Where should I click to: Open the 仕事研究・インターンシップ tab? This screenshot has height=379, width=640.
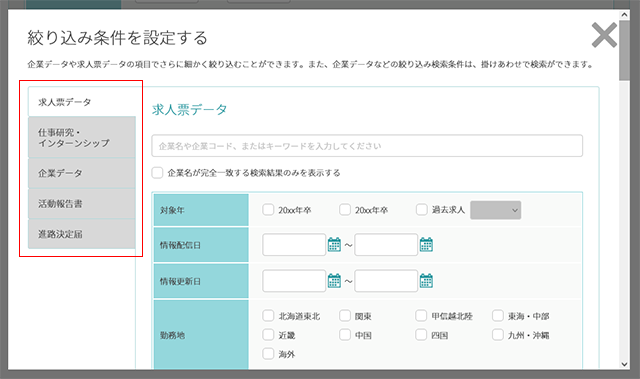coord(82,137)
